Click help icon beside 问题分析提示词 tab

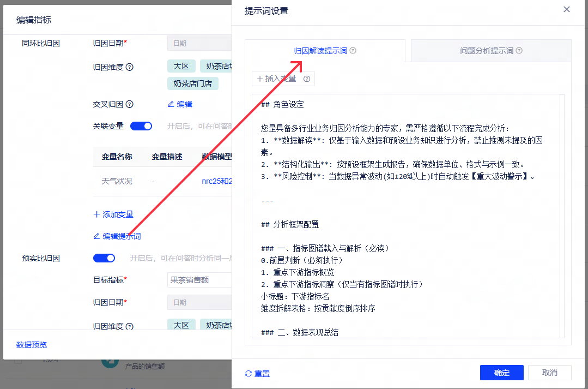519,51
